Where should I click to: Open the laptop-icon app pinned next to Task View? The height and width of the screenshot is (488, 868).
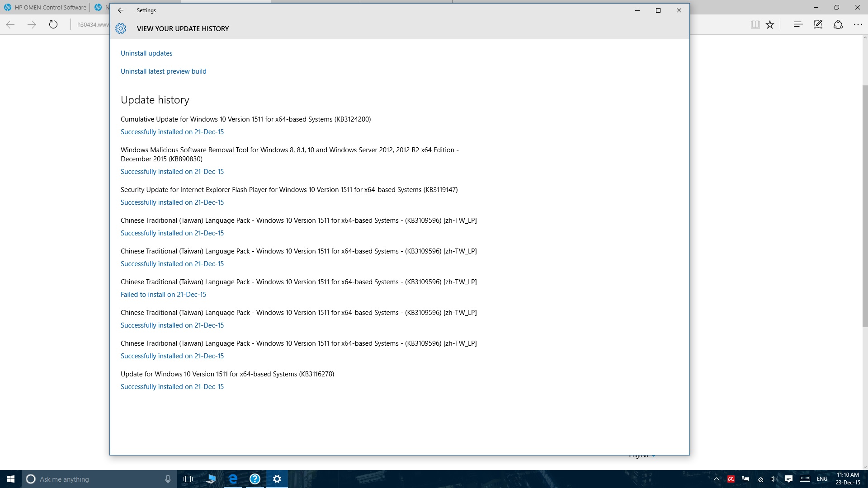point(211,479)
